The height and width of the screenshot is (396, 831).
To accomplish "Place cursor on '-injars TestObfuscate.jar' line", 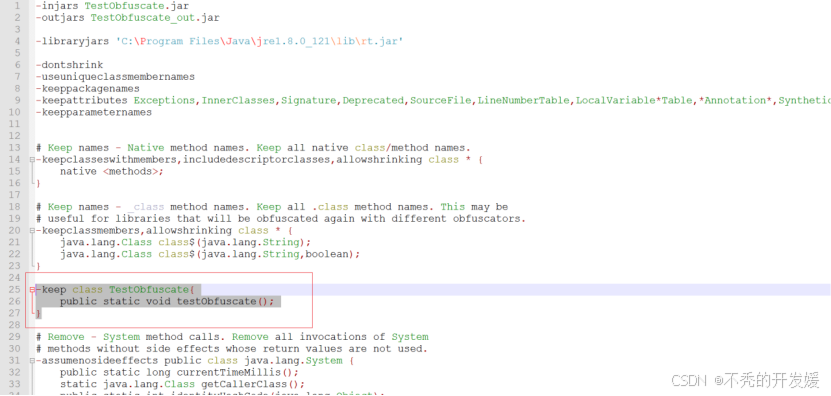I will (112, 6).
